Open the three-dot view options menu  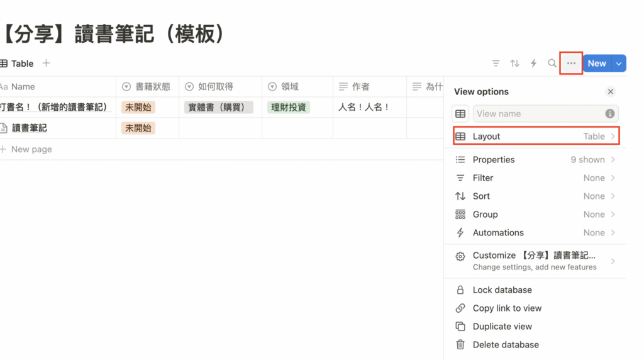(571, 64)
